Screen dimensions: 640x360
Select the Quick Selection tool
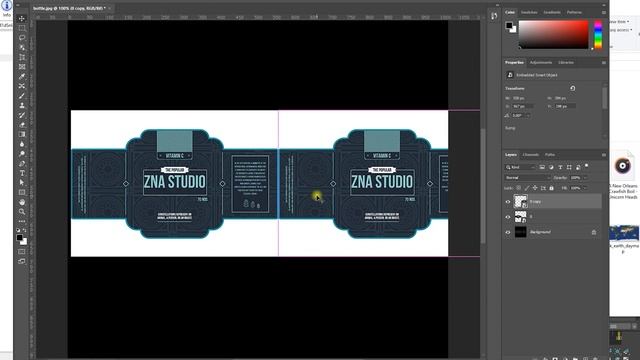point(22,47)
